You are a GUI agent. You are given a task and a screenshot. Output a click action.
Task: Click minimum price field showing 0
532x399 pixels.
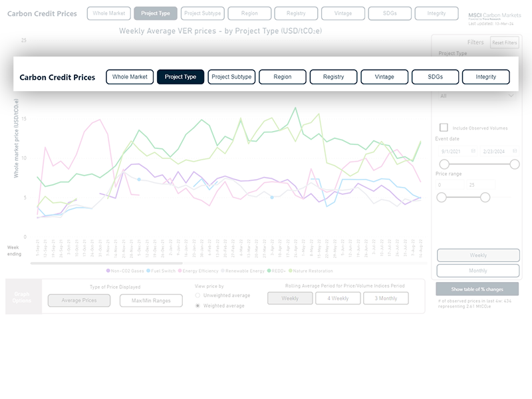pos(450,185)
